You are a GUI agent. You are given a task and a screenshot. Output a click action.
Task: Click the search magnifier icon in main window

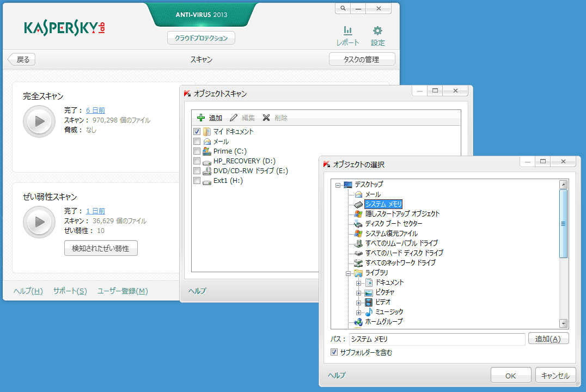343,8
